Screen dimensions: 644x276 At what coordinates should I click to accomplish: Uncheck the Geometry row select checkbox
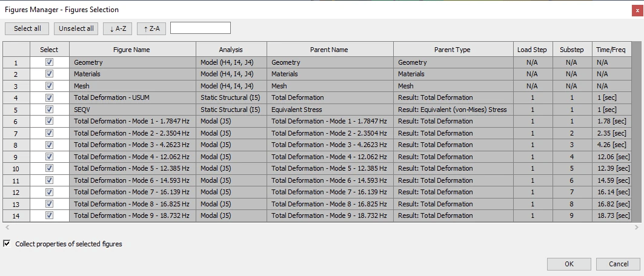click(x=49, y=62)
